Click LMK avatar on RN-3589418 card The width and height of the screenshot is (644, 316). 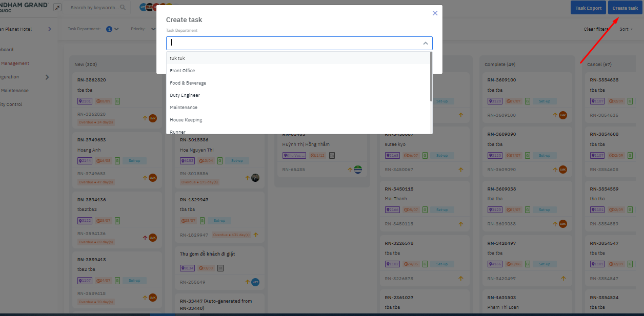pyautogui.click(x=153, y=298)
